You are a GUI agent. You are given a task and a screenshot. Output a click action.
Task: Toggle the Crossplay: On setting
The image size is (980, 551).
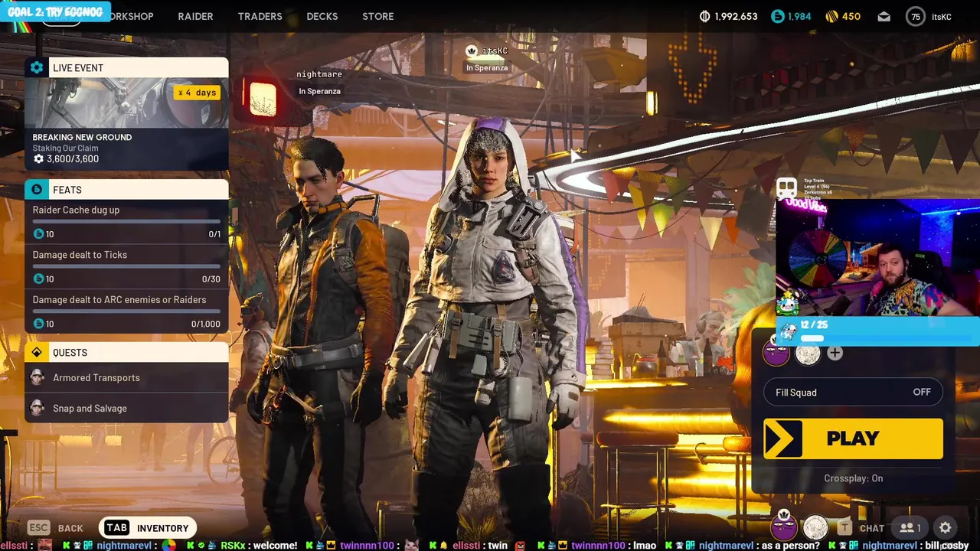(853, 478)
